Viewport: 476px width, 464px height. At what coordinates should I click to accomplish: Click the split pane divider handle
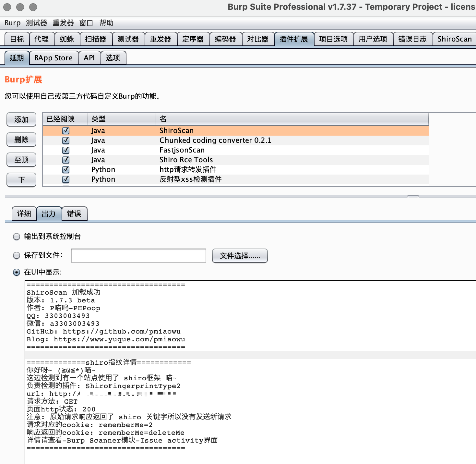(413, 196)
